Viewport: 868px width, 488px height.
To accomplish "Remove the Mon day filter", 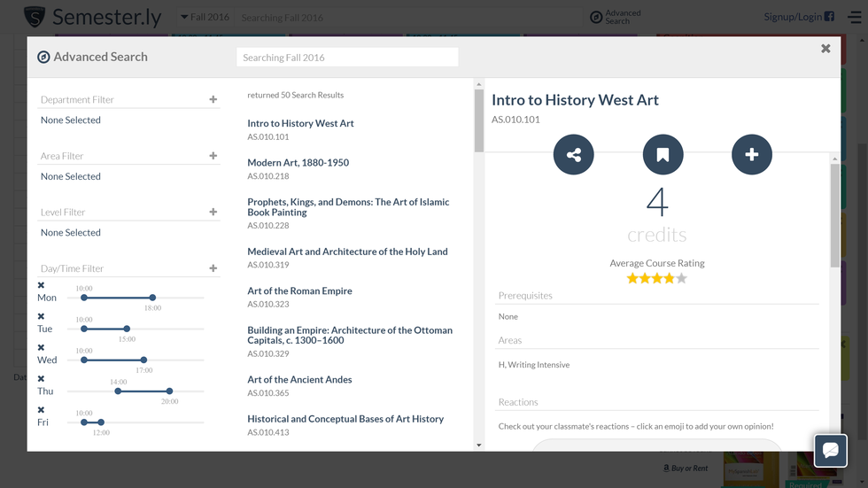I will coord(42,285).
